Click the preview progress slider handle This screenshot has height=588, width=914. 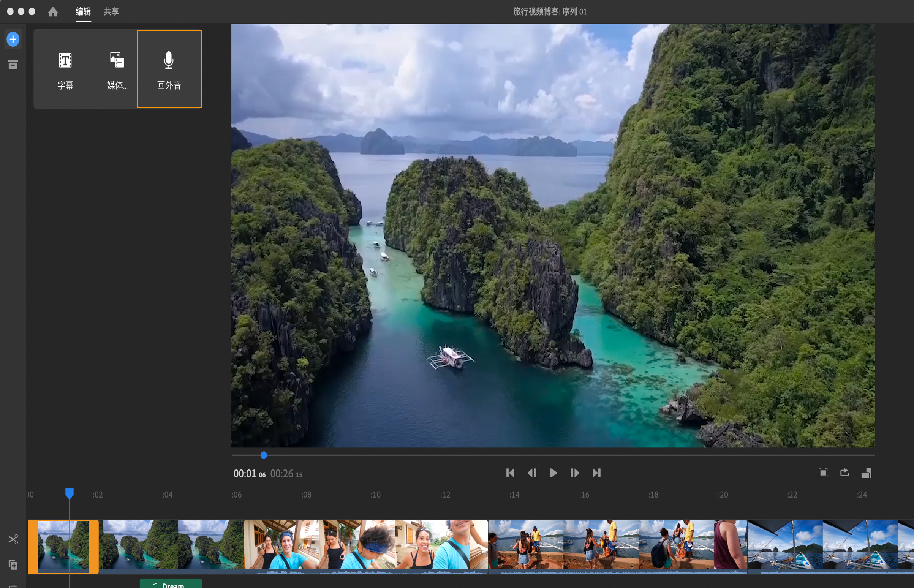263,455
